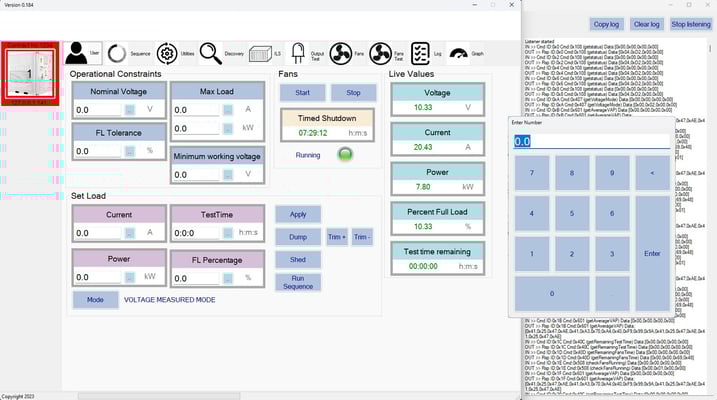Click the Trim - button

[362, 237]
